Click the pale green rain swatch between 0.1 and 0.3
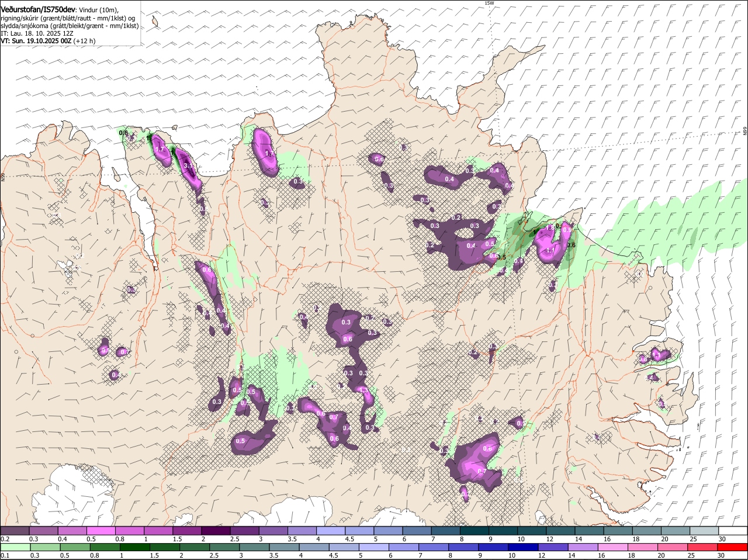The image size is (748, 560). click(x=15, y=547)
